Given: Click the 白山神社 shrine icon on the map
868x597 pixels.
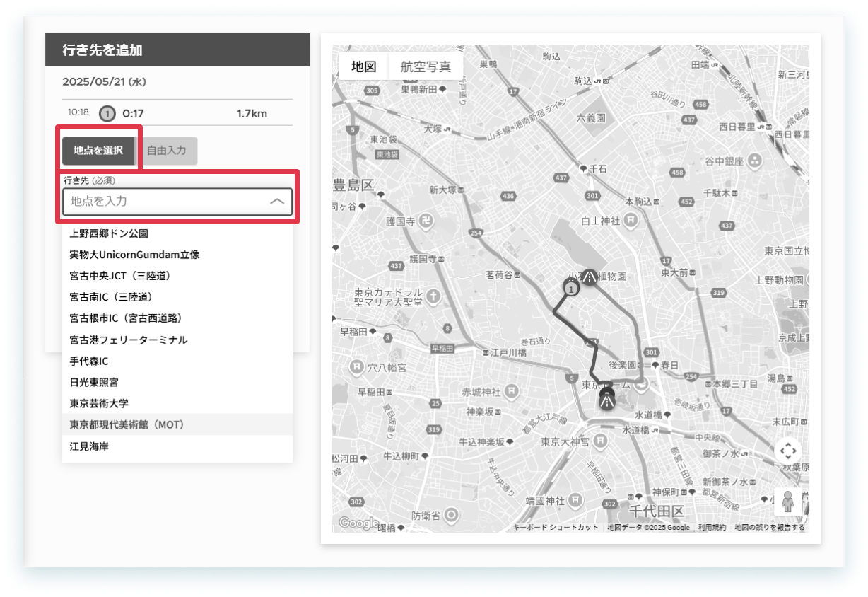Looking at the screenshot, I should coord(633,221).
